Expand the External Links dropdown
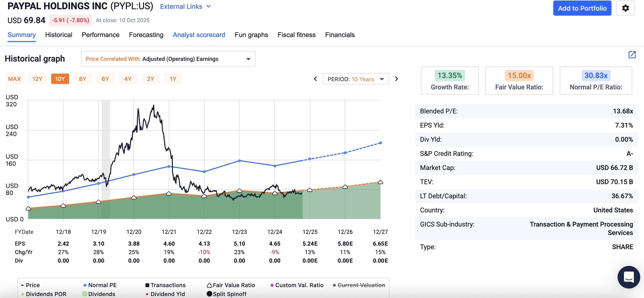644x298 pixels. (x=185, y=6)
